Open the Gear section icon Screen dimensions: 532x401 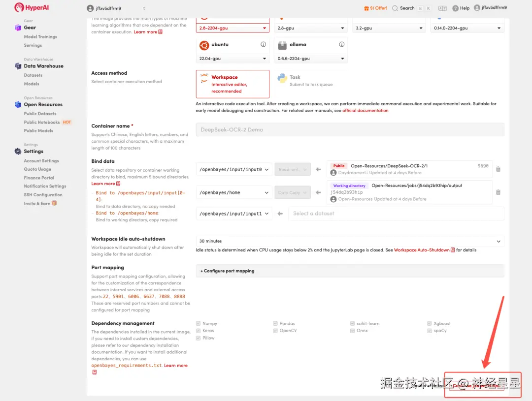[x=18, y=28]
